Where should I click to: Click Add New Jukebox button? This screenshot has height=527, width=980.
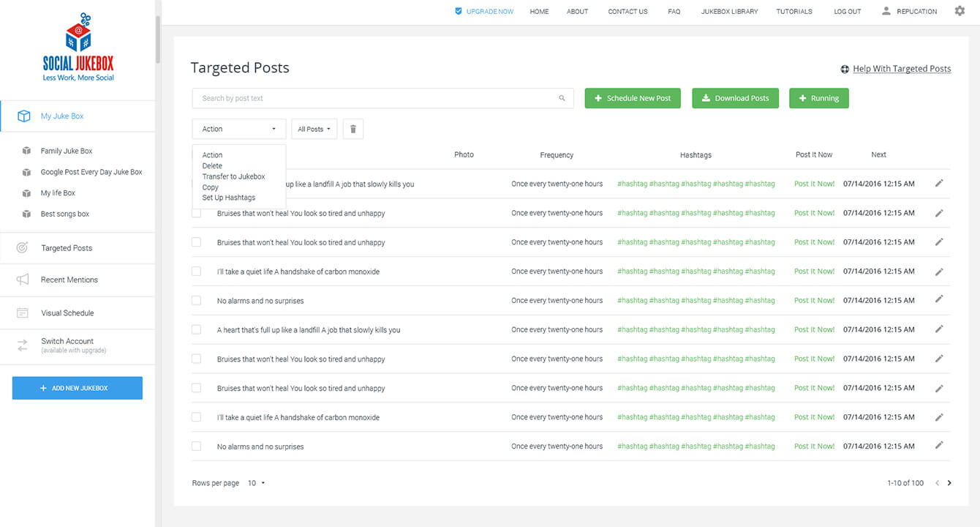point(78,388)
